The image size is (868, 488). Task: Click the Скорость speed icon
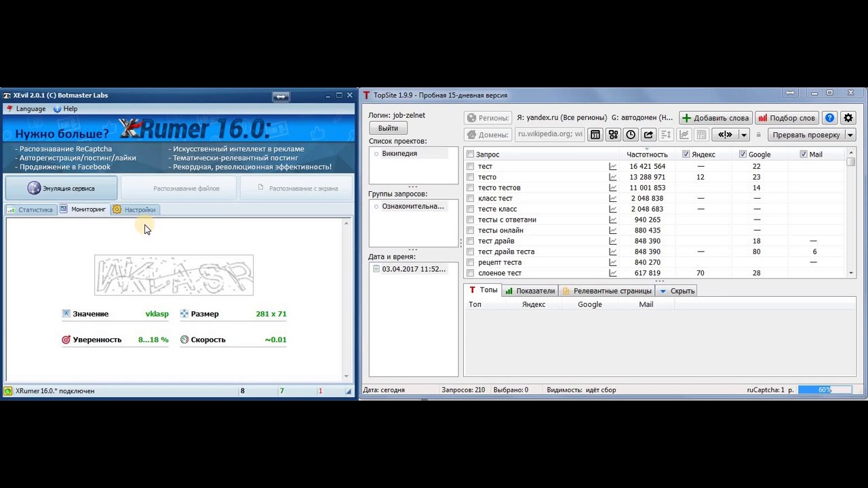[184, 340]
